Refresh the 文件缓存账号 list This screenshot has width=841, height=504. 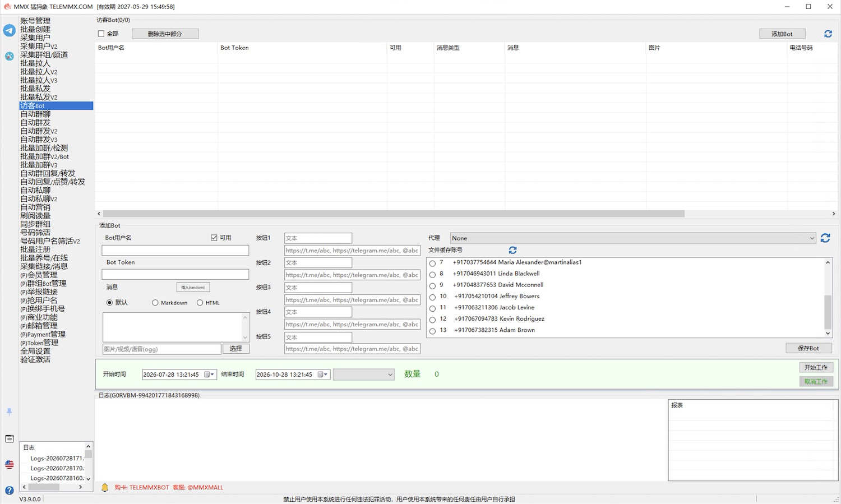pos(512,250)
